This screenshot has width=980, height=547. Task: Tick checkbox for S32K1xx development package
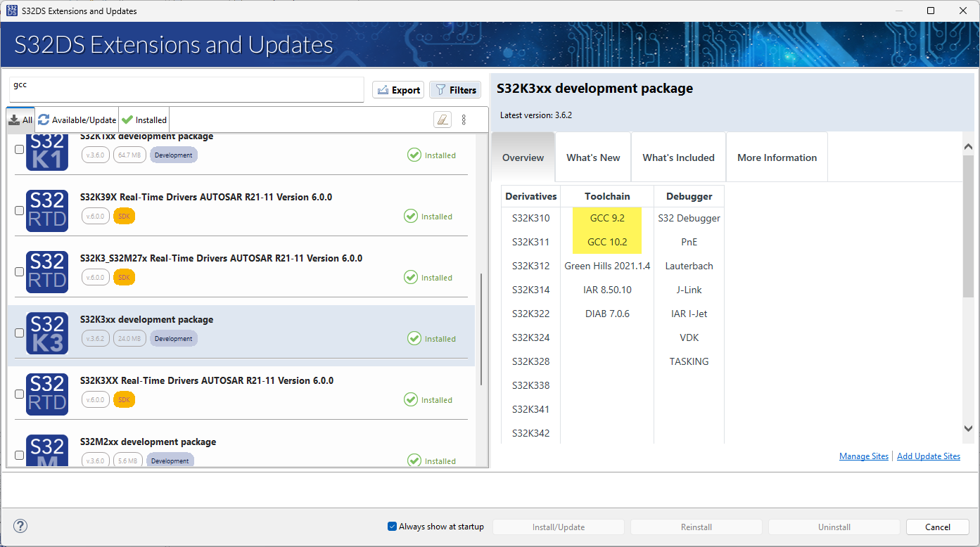tap(19, 149)
